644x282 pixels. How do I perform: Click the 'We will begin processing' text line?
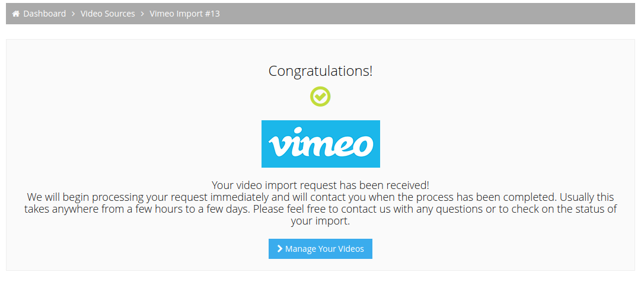coord(320,197)
